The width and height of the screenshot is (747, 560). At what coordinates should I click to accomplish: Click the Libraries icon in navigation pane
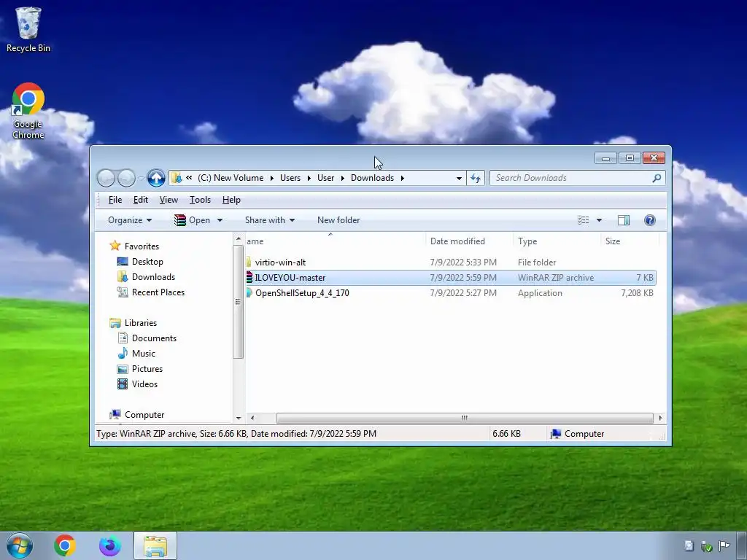115,323
